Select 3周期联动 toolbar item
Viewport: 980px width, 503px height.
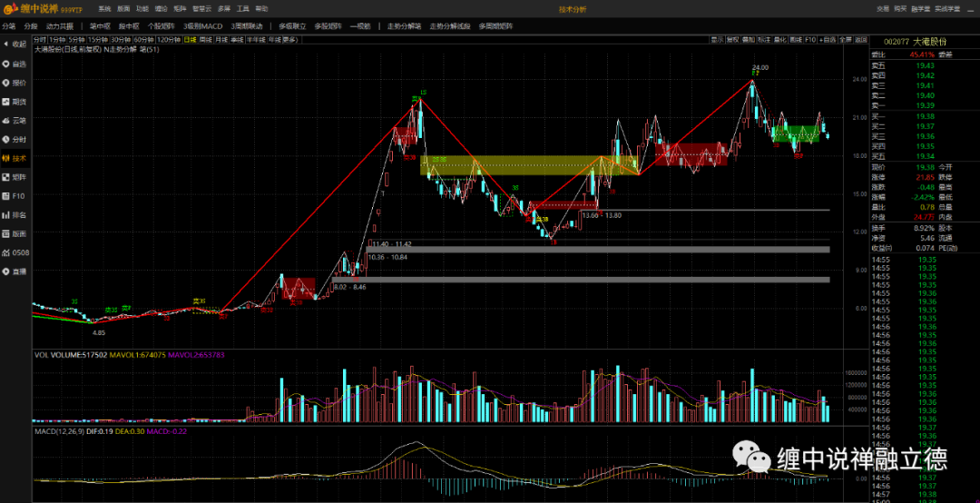click(246, 26)
